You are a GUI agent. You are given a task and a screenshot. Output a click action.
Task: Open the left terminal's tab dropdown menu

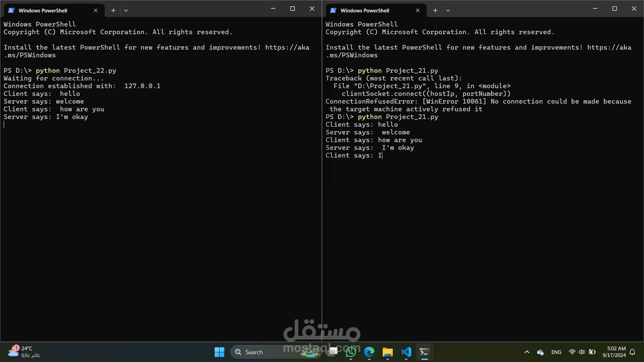coord(126,10)
